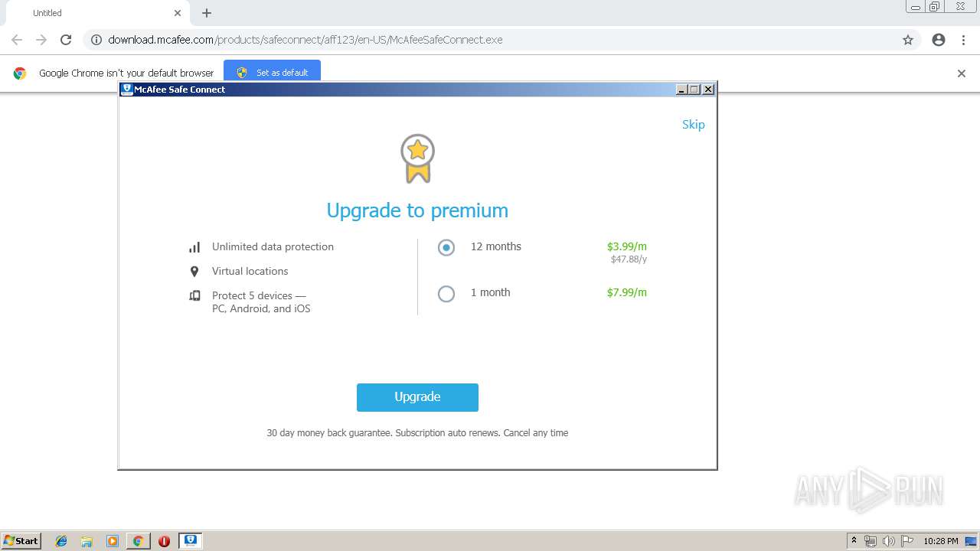Open the media player taskbar icon
This screenshot has width=980, height=551.
[x=113, y=541]
